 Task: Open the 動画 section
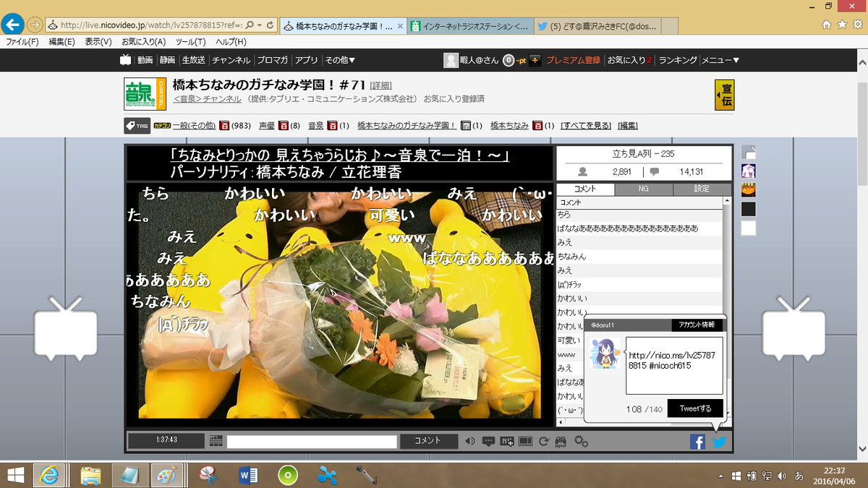tap(145, 60)
